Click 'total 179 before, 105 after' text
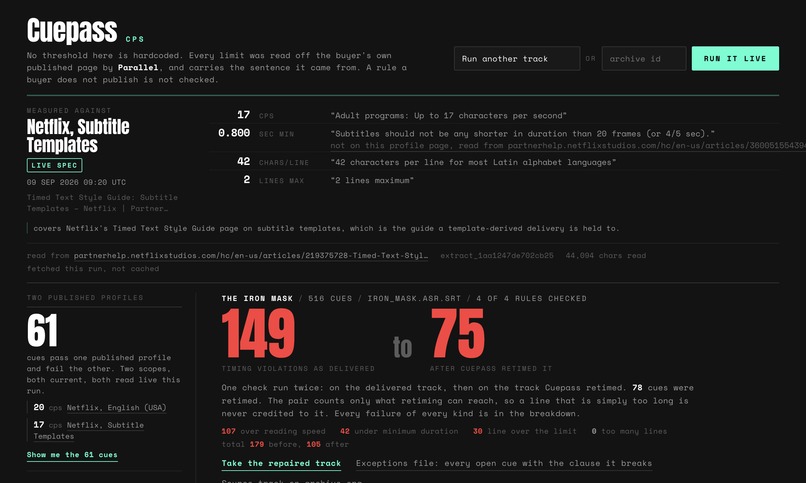 click(x=285, y=444)
